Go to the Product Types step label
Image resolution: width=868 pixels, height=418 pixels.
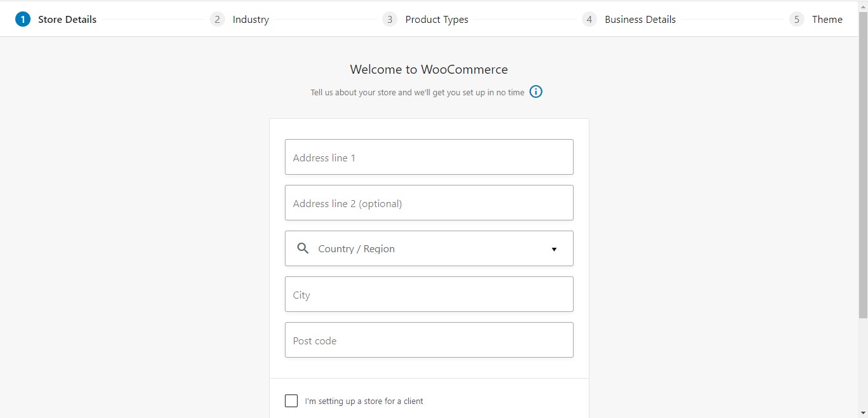[x=437, y=19]
